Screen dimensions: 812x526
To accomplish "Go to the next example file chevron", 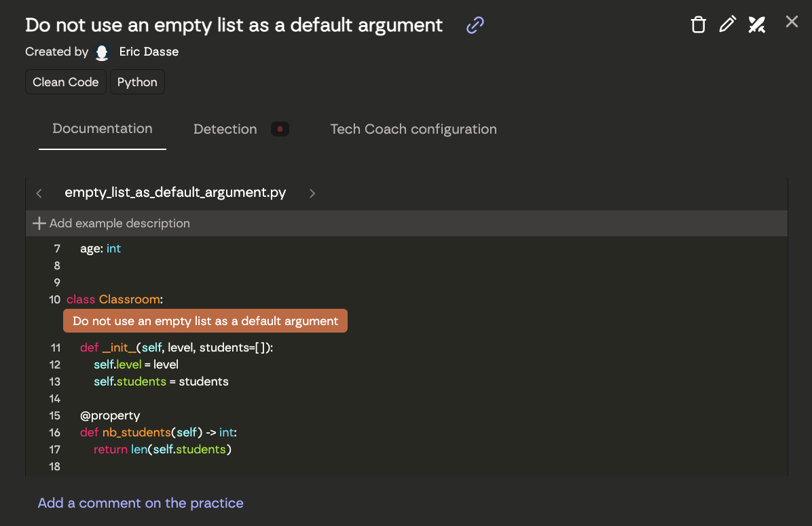I will 312,193.
